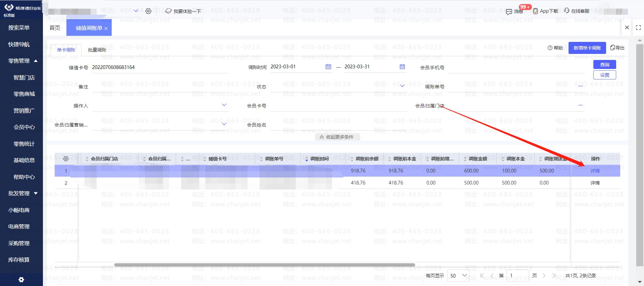Image resolution: width=644 pixels, height=286 pixels.
Task: Open the 操作人 dropdown
Action: (x=224, y=105)
